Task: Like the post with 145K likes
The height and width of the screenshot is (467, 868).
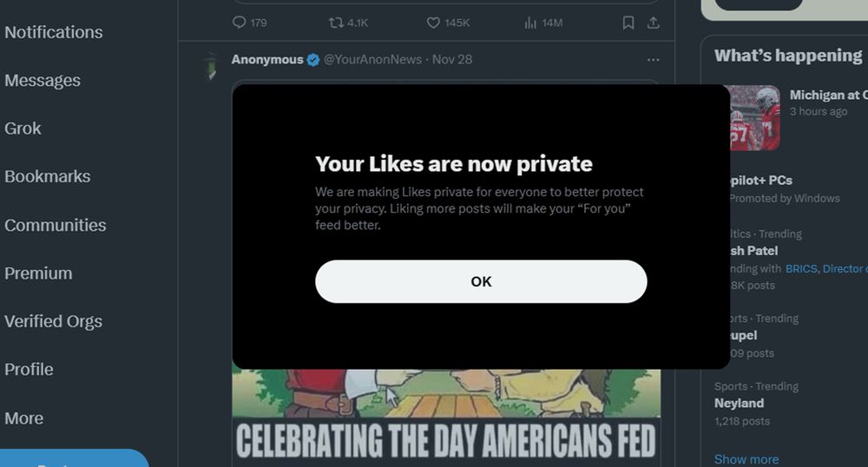Action: coord(433,23)
